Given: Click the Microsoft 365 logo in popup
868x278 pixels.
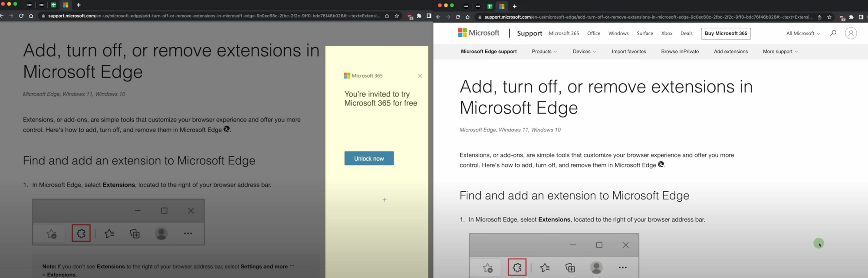Looking at the screenshot, I should [363, 75].
